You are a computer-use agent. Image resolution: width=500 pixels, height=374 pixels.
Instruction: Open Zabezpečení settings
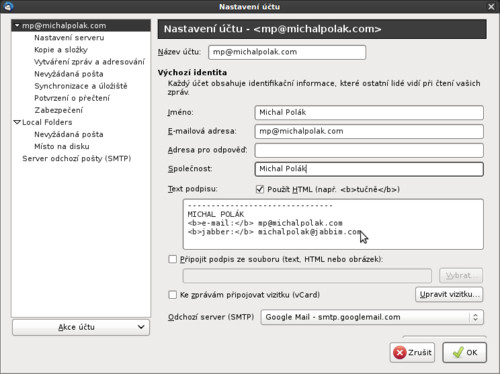tap(59, 110)
